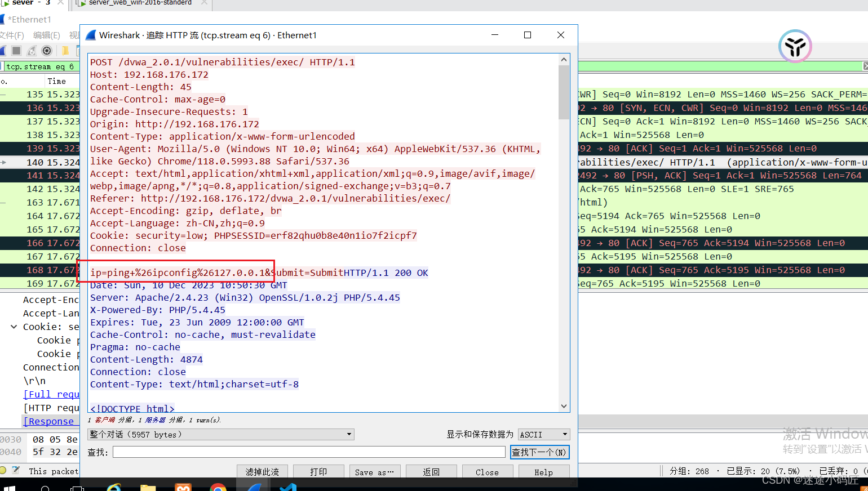
Task: Click the Accept-Enc line in packet details
Action: (51, 300)
